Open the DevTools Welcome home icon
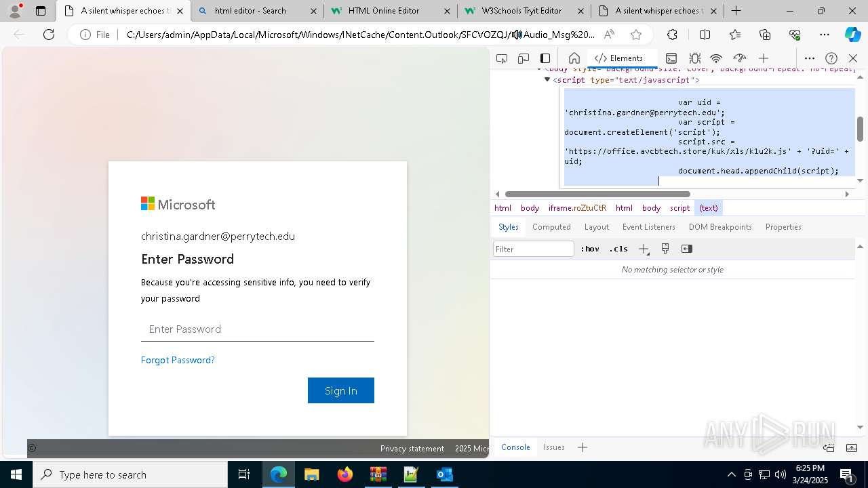 point(574,58)
